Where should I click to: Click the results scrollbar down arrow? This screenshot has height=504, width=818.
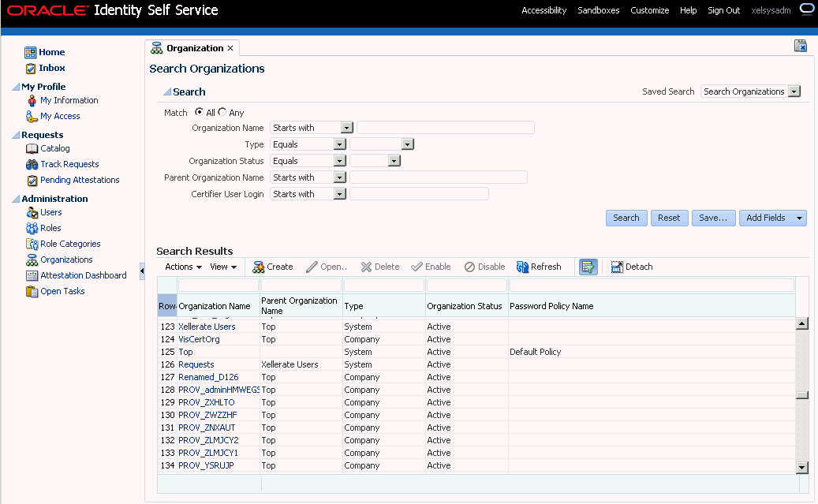click(802, 467)
